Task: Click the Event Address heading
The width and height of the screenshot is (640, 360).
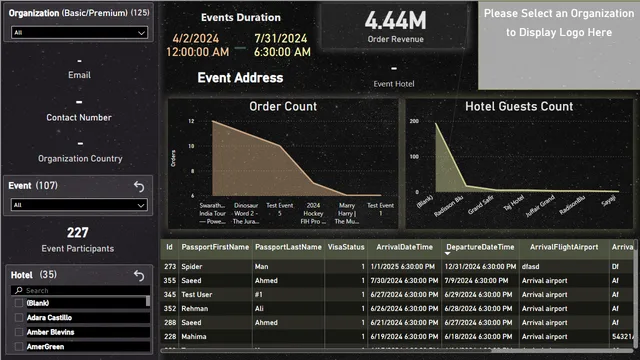Action: [240, 78]
